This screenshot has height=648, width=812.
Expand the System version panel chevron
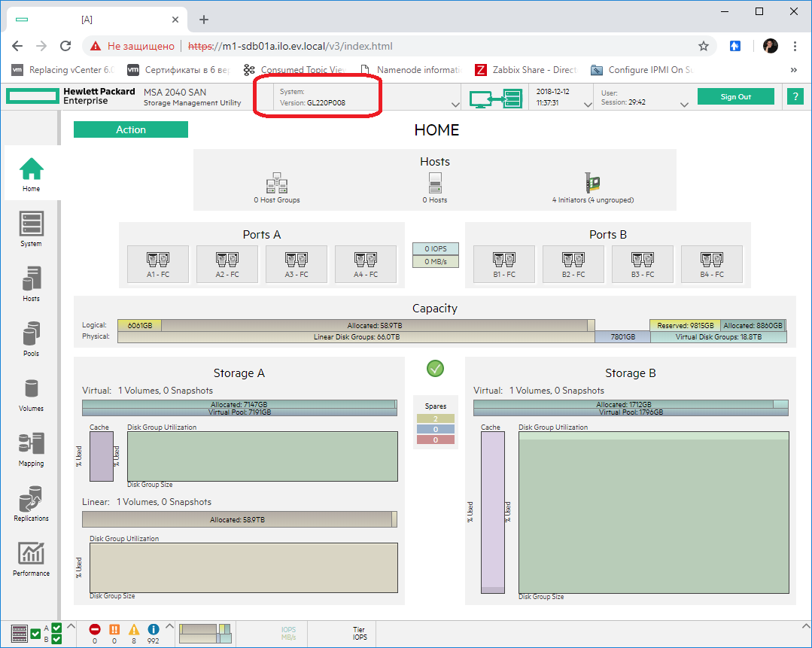[455, 105]
